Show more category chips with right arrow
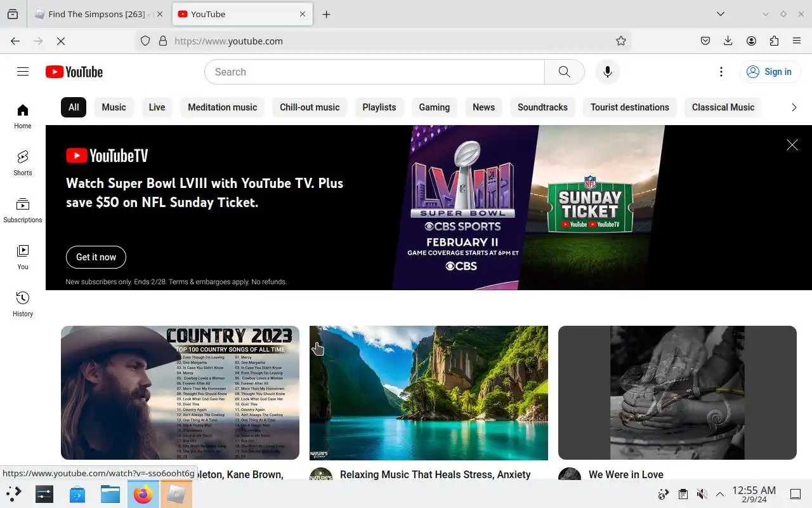The height and width of the screenshot is (508, 812). pyautogui.click(x=794, y=107)
